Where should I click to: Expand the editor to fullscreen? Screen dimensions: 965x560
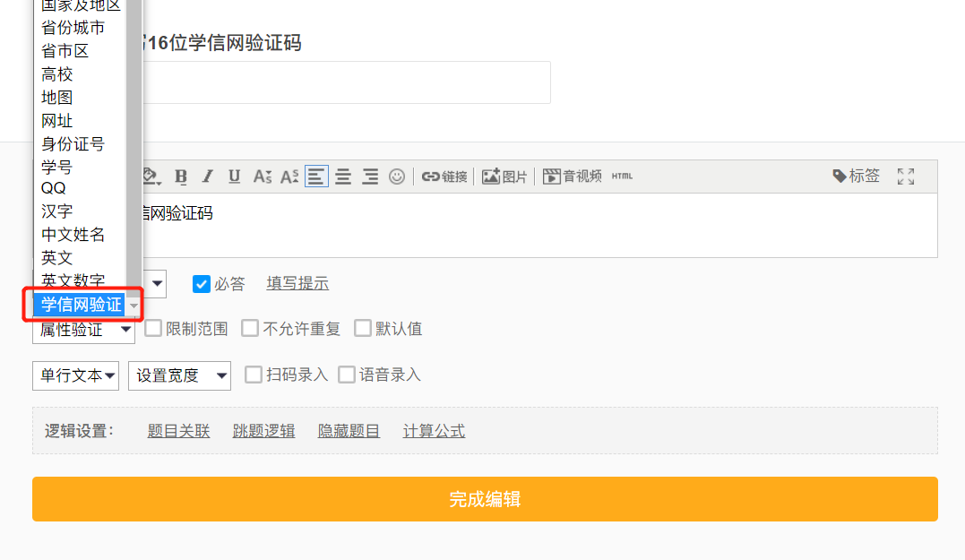pyautogui.click(x=906, y=177)
